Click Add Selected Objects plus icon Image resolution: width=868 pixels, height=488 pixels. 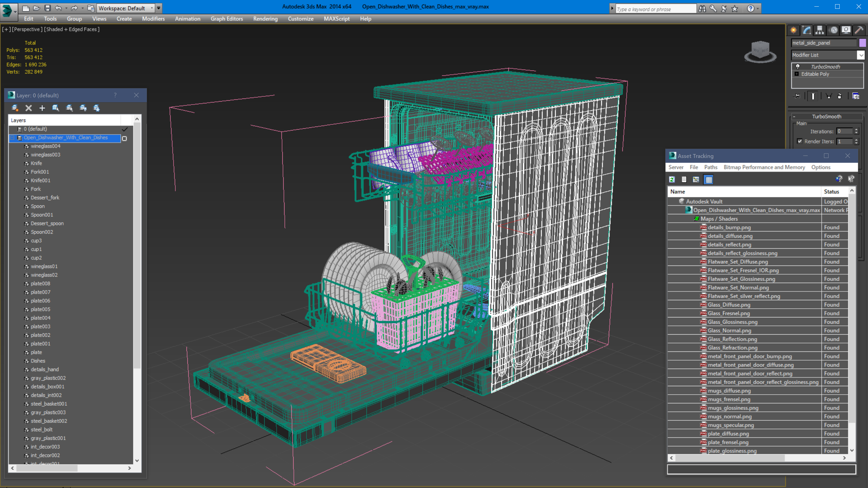click(42, 108)
